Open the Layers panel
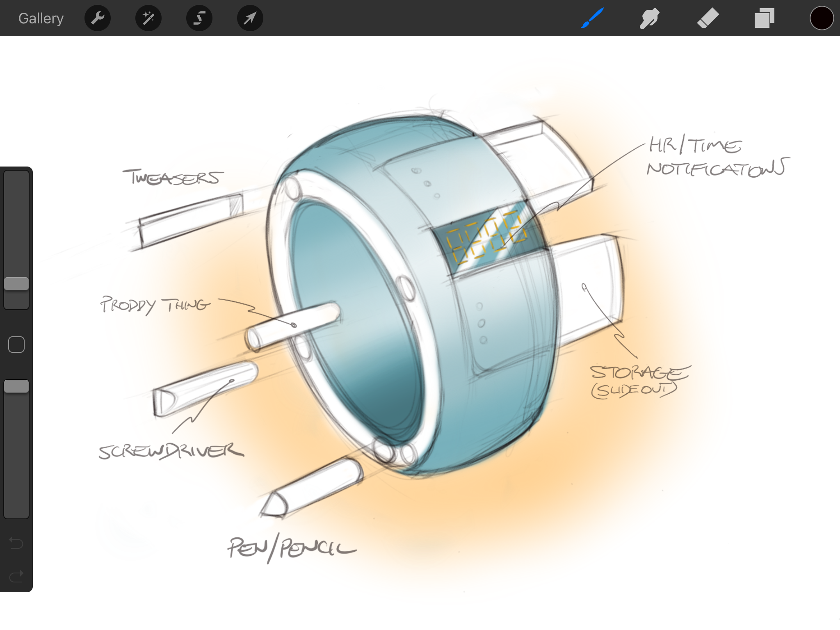This screenshot has width=840, height=630. tap(764, 18)
